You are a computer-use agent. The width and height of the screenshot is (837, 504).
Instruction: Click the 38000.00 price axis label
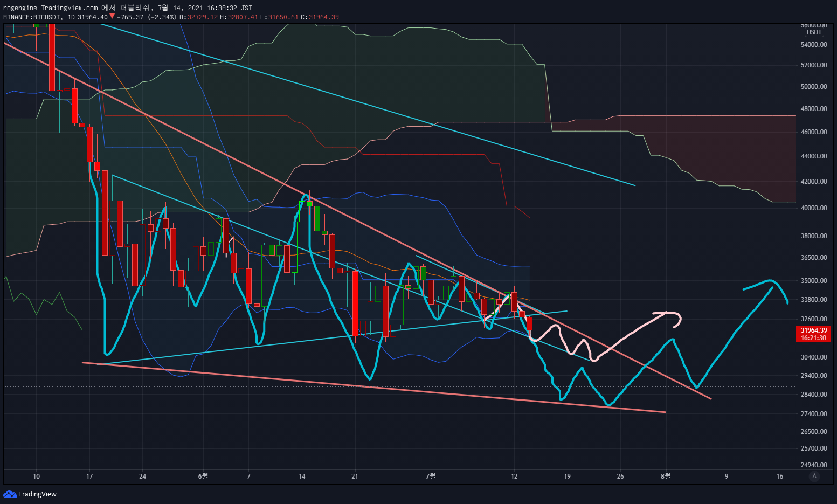(x=814, y=236)
